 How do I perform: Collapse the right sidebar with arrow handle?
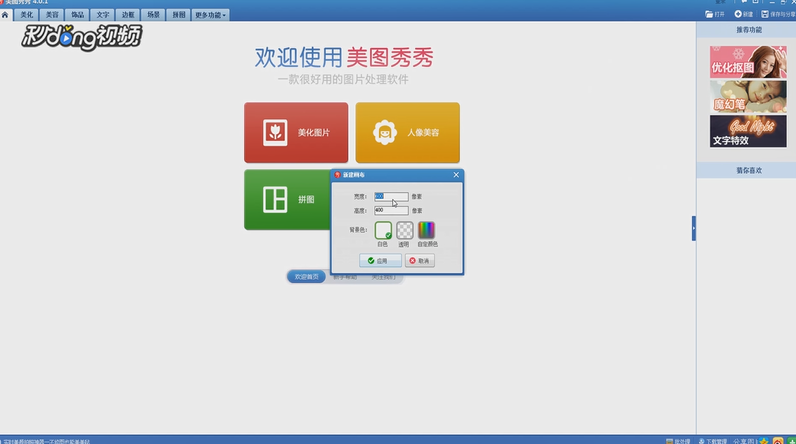point(693,228)
